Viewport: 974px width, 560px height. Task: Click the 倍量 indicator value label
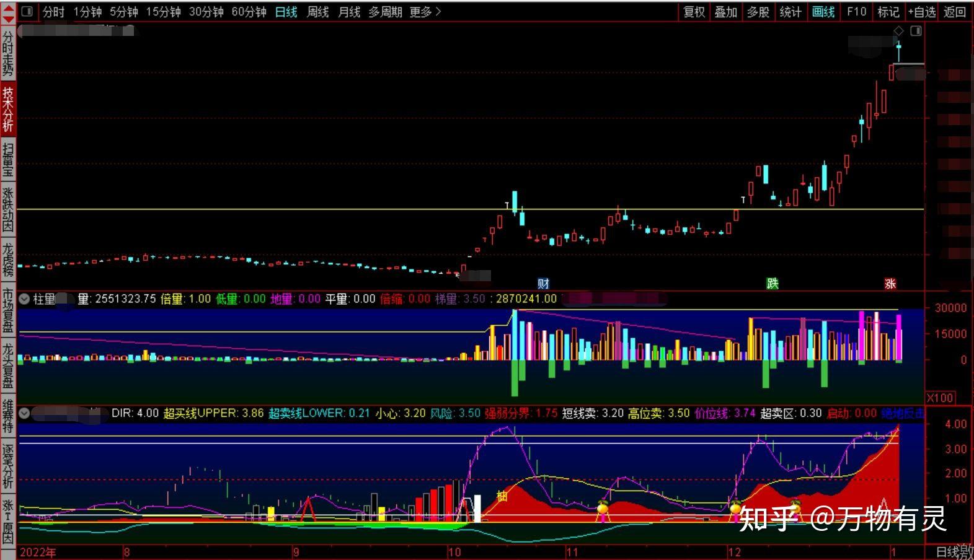pos(185,299)
